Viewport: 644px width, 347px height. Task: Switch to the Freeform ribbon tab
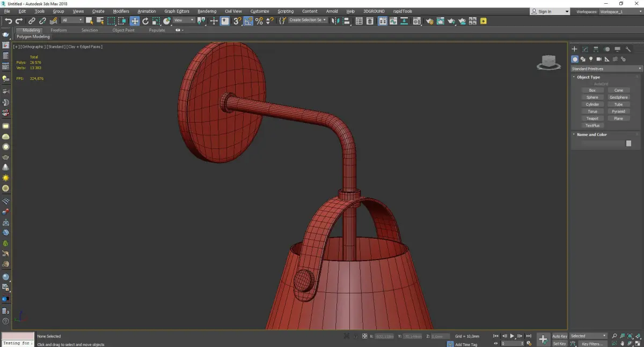tap(58, 30)
